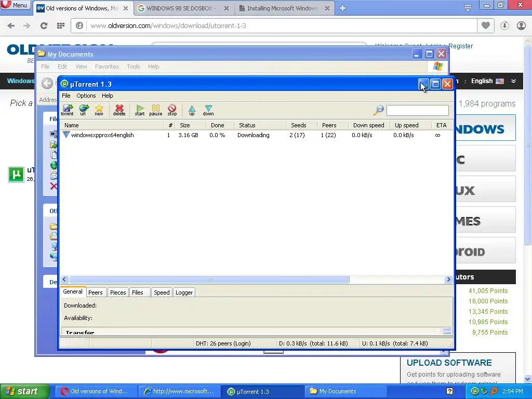Click the heart bookmark icon in address bar

coord(486,25)
